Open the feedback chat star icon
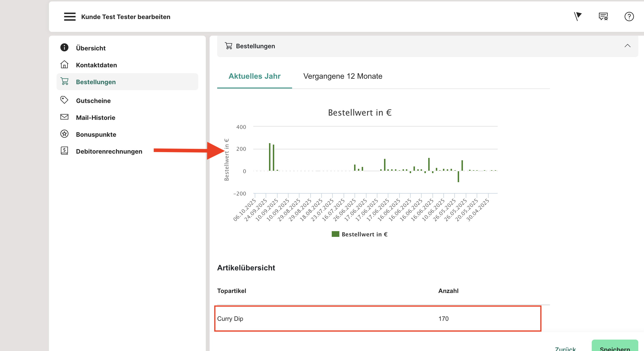 click(603, 16)
